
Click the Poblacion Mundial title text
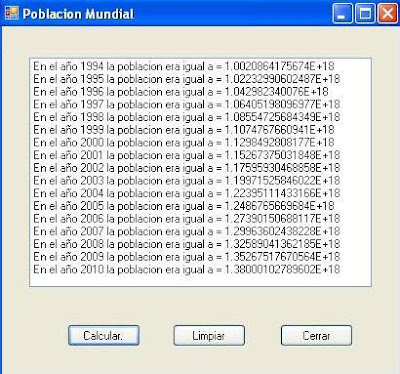pos(78,14)
